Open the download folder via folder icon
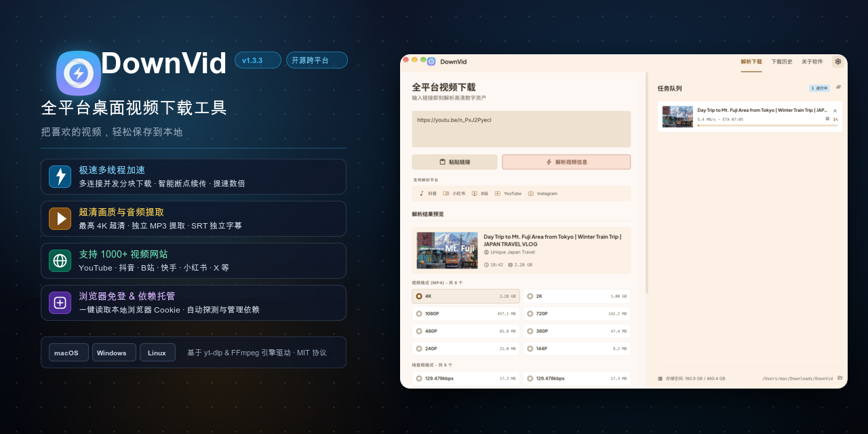This screenshot has width=868, height=434. [x=840, y=378]
